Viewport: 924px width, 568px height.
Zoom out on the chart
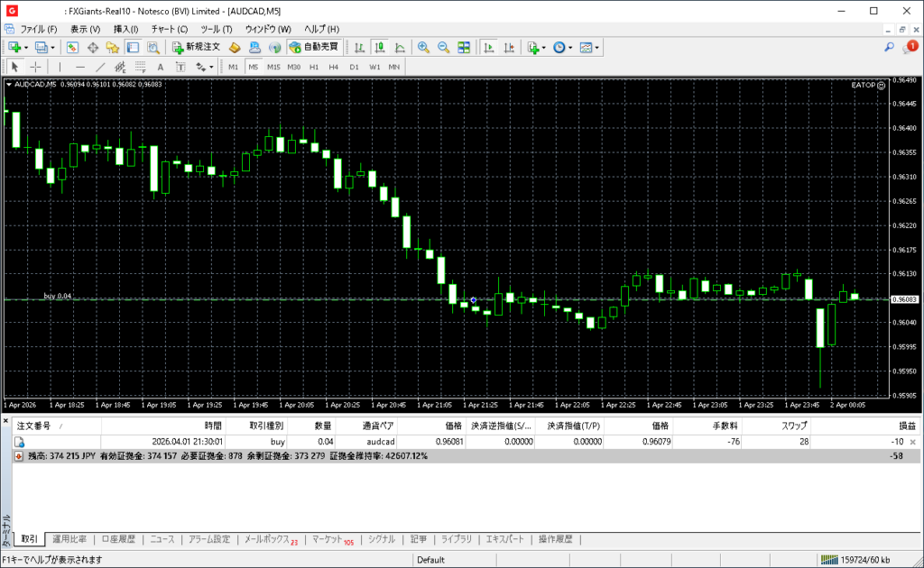pyautogui.click(x=443, y=47)
